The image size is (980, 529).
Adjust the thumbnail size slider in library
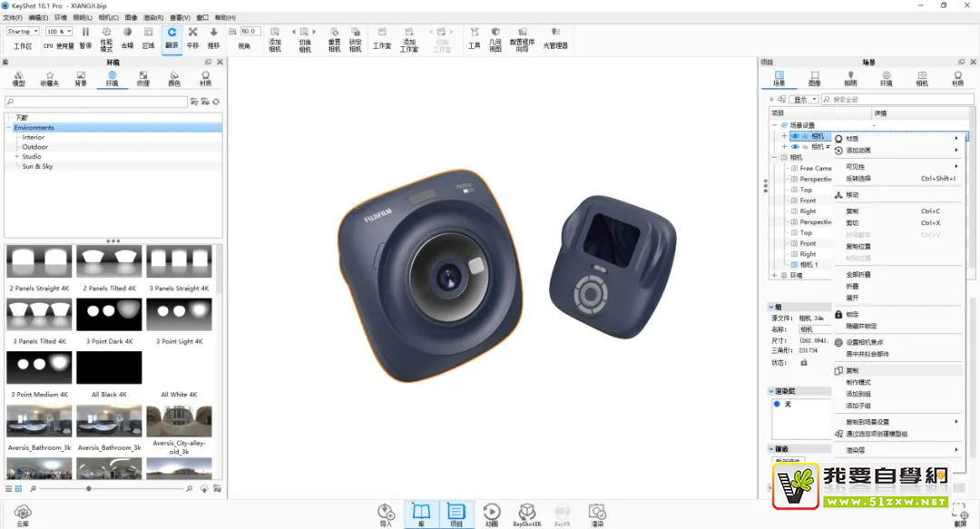[88, 489]
